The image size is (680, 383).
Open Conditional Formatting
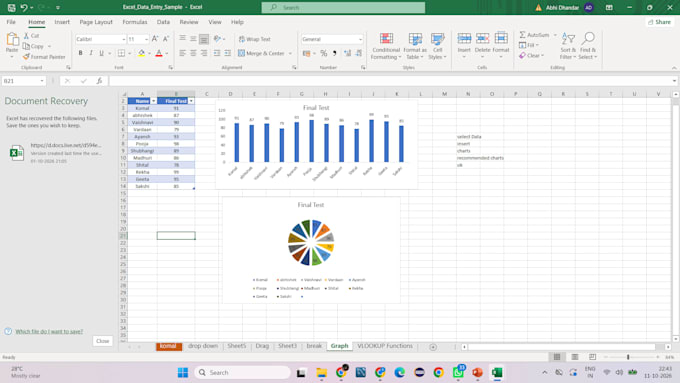click(386, 46)
